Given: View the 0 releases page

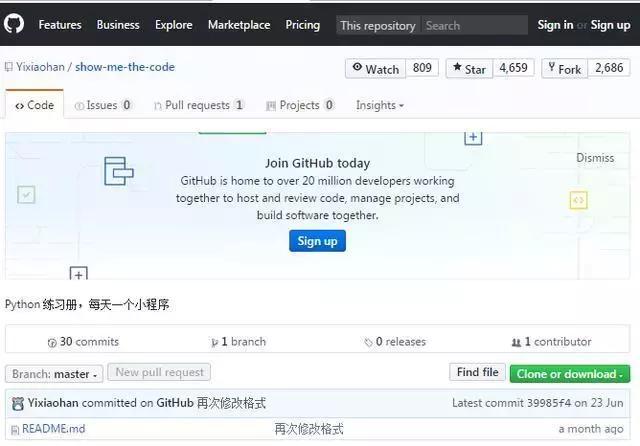Looking at the screenshot, I should point(395,342).
